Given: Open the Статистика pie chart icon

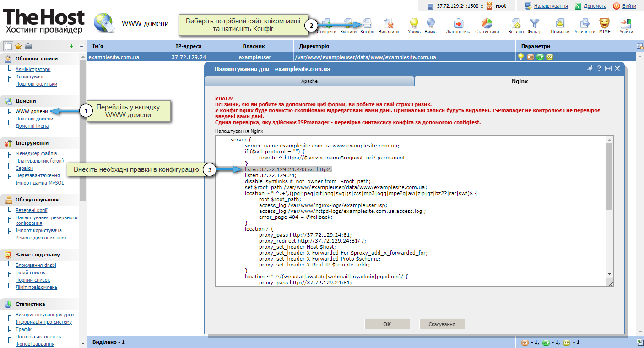Looking at the screenshot, I should pyautogui.click(x=487, y=22).
